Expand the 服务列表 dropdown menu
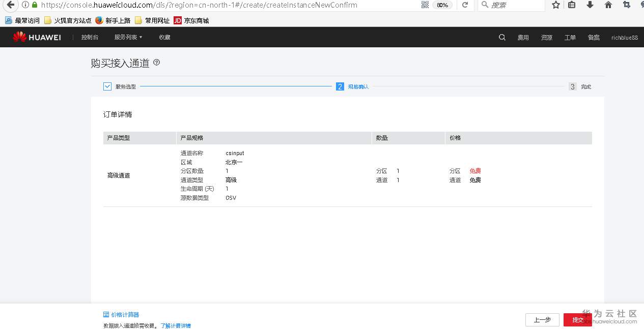The width and height of the screenshot is (644, 329). coord(128,37)
